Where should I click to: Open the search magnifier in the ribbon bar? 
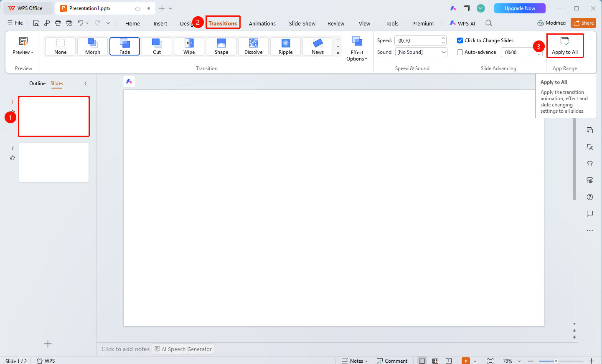[x=489, y=23]
